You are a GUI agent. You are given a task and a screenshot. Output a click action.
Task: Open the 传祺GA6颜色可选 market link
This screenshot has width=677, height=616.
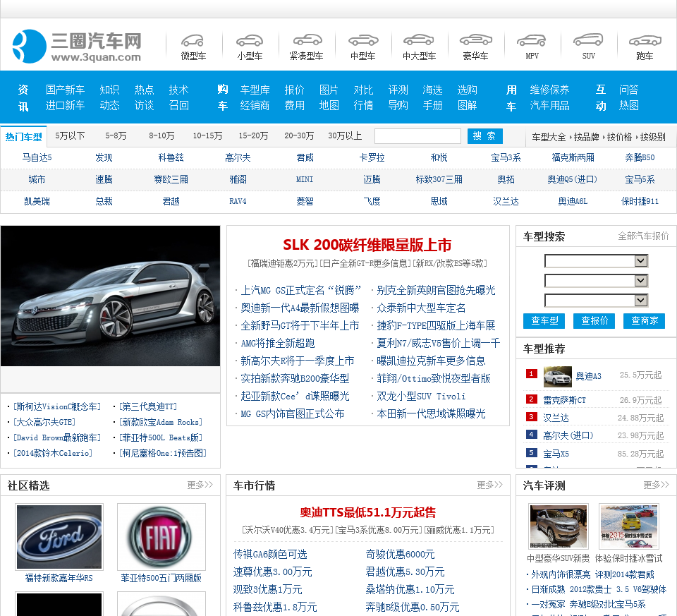click(x=270, y=554)
